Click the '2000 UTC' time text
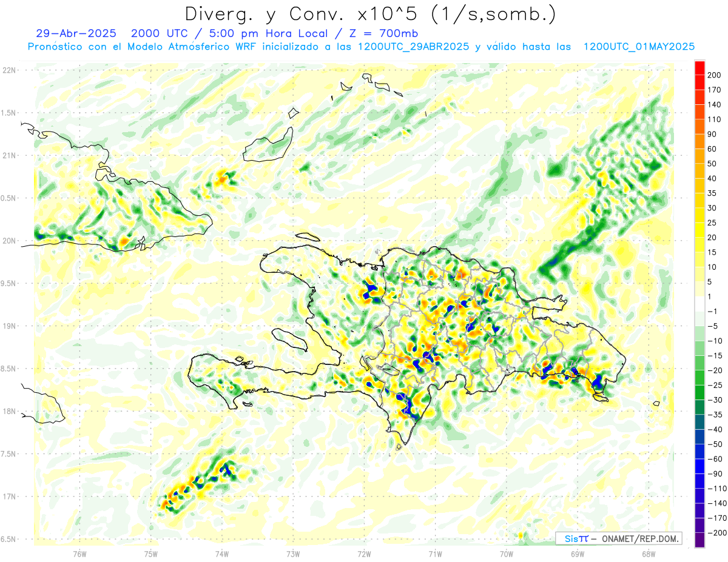This screenshot has height=562, width=728. 158,33
